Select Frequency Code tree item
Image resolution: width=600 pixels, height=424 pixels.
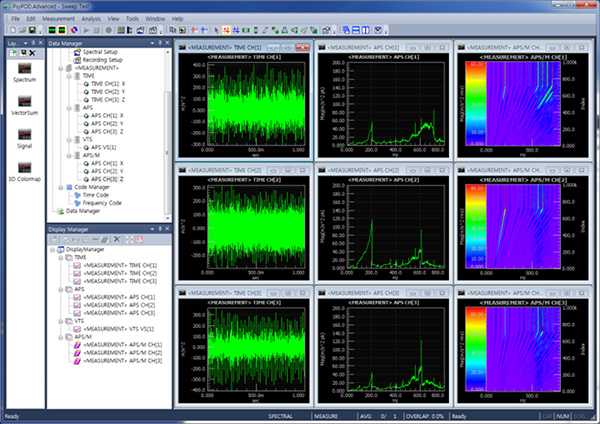(102, 203)
